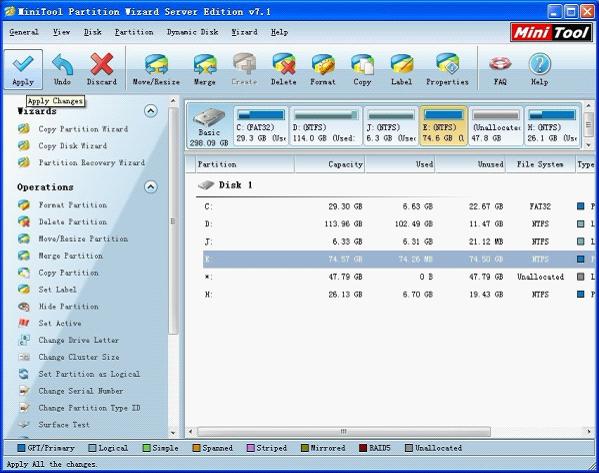This screenshot has height=473, width=599.
Task: Click the Delete partition toolbar icon
Action: (283, 70)
